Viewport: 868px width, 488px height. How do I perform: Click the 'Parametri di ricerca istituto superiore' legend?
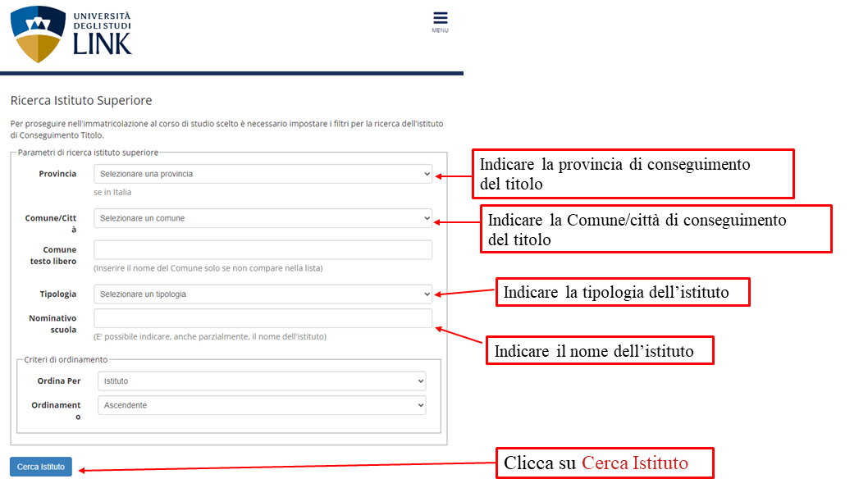point(88,153)
